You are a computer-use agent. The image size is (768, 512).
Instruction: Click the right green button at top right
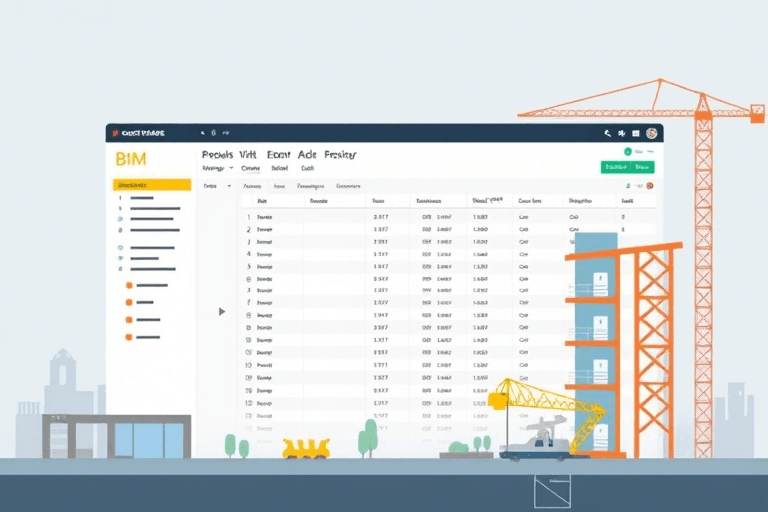[x=642, y=167]
